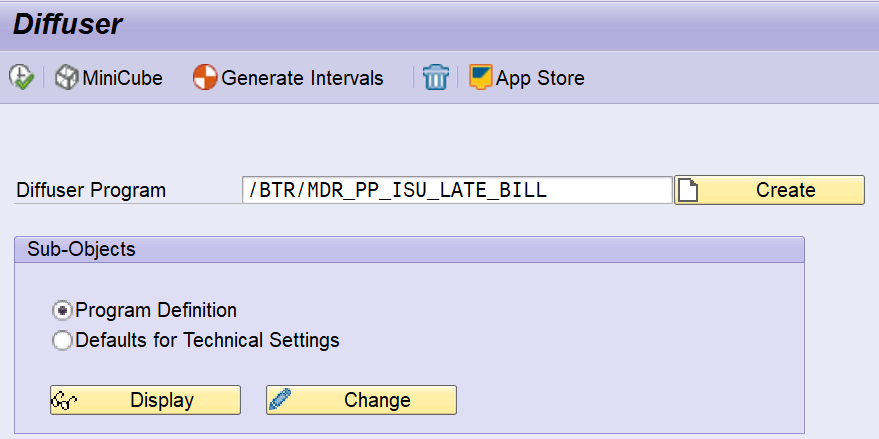The image size is (879, 439).
Task: Select Defaults for Technical Settings radio button
Action: (63, 341)
